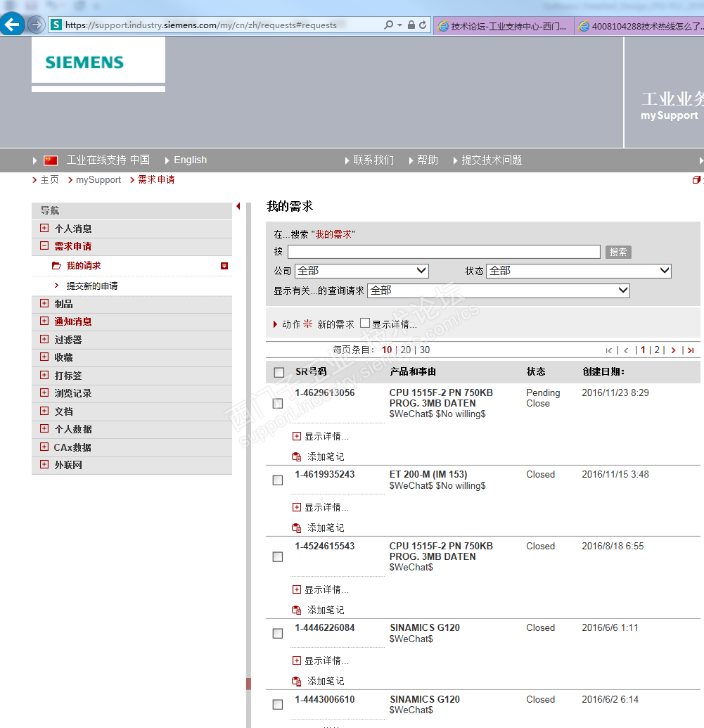This screenshot has width=704, height=728.
Task: Click the open folder icon next to 我的请求
Action: 56,266
